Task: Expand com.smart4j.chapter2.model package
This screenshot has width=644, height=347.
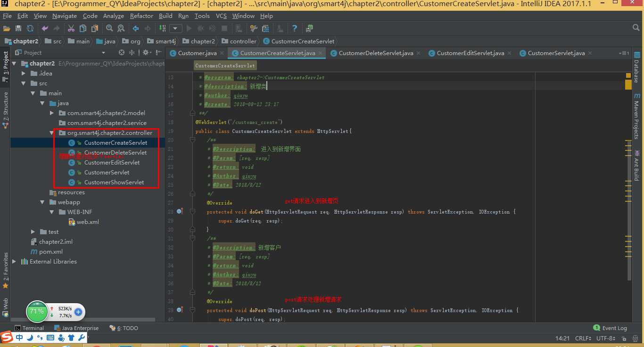Action: (x=52, y=113)
